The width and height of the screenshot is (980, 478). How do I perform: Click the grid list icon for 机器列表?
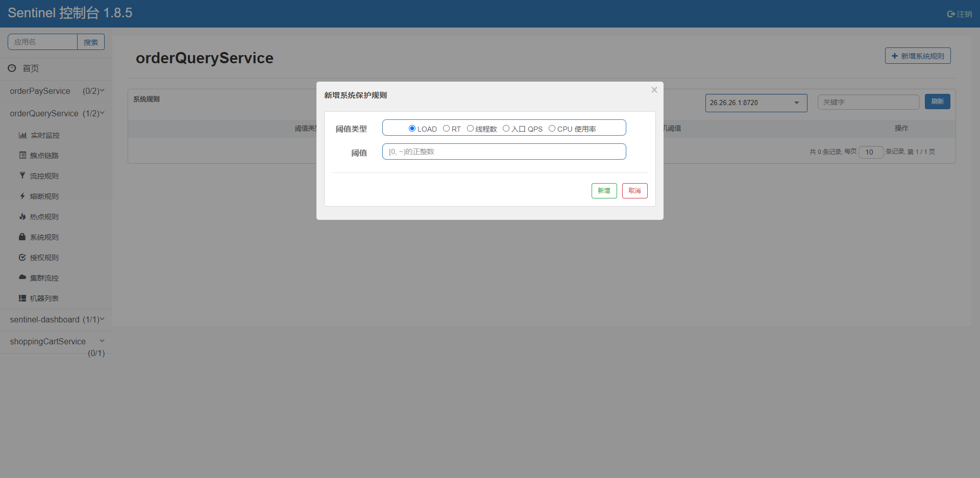point(22,298)
